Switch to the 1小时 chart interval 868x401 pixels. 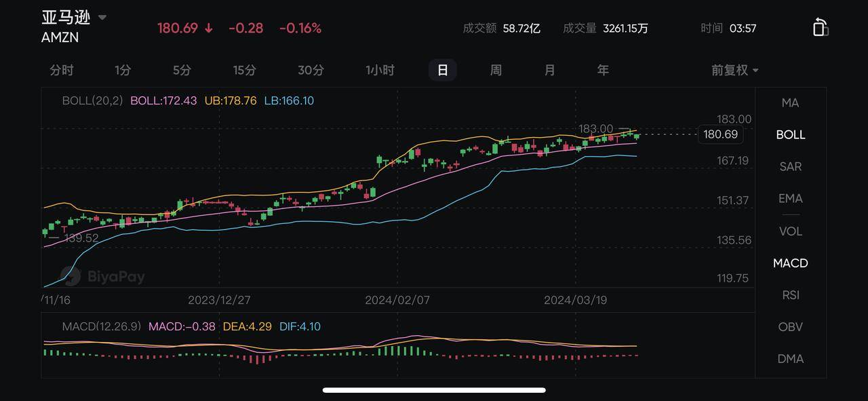click(x=380, y=70)
